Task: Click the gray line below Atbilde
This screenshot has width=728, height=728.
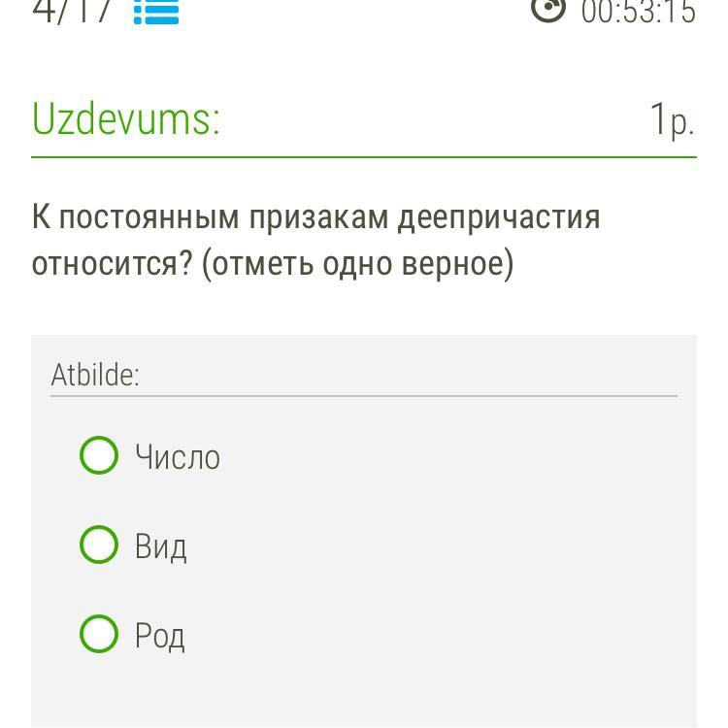Action: click(364, 396)
